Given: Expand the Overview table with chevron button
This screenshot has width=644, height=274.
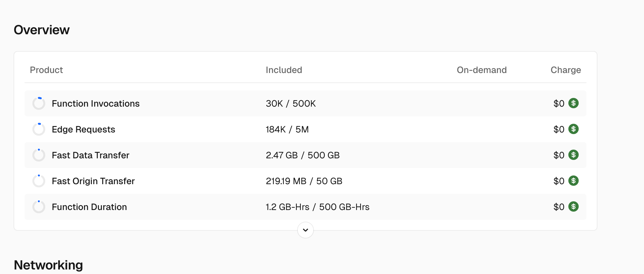Looking at the screenshot, I should [306, 230].
